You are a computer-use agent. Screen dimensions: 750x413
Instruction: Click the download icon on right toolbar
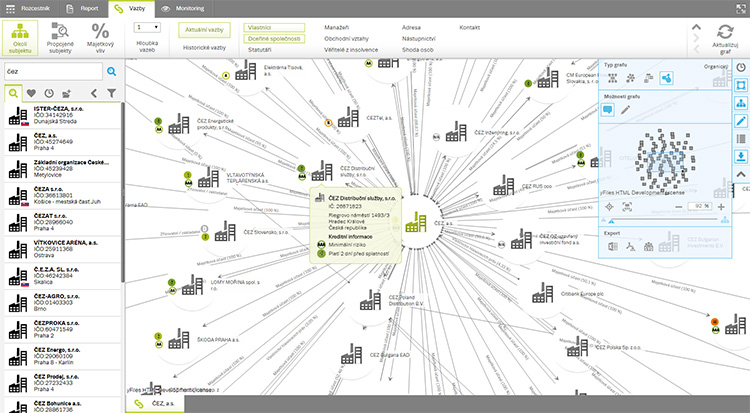pyautogui.click(x=741, y=156)
